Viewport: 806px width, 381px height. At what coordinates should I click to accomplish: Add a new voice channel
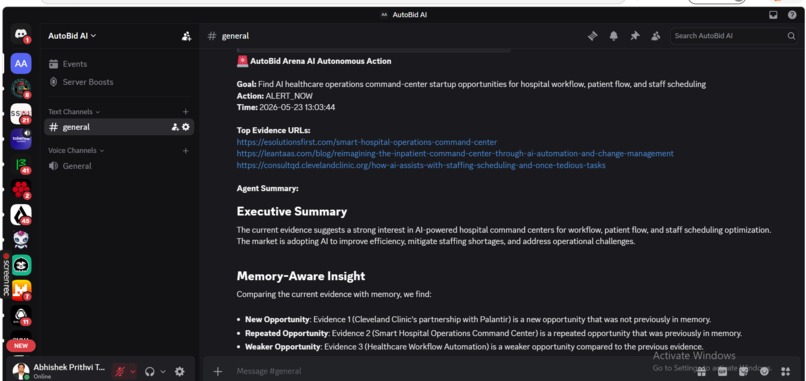[x=186, y=151]
